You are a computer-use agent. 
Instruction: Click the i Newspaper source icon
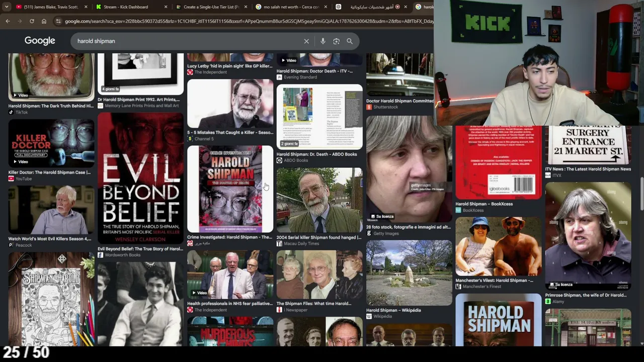tap(279, 310)
